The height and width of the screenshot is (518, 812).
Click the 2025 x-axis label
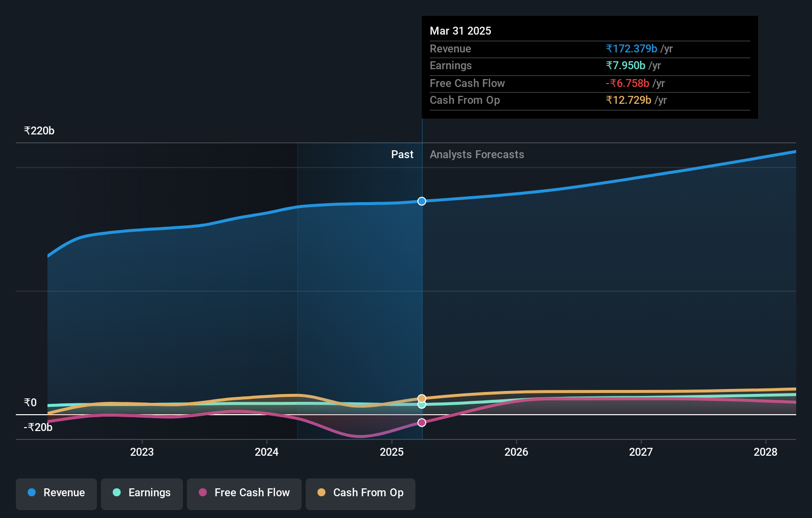392,452
